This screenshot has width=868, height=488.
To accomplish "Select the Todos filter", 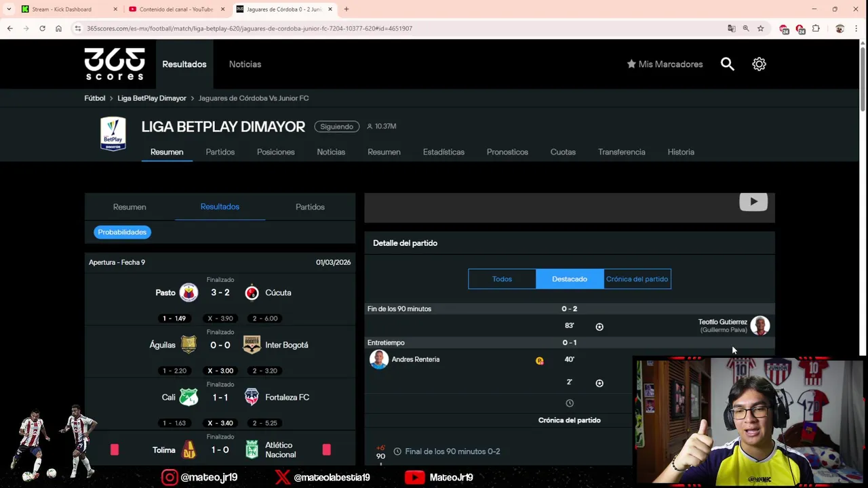I will click(x=502, y=279).
